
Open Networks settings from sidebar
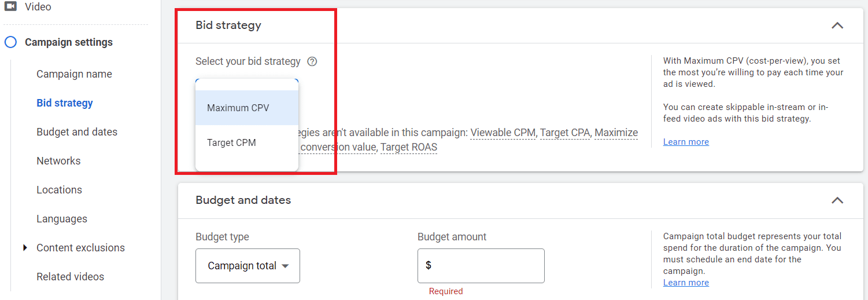tap(58, 161)
